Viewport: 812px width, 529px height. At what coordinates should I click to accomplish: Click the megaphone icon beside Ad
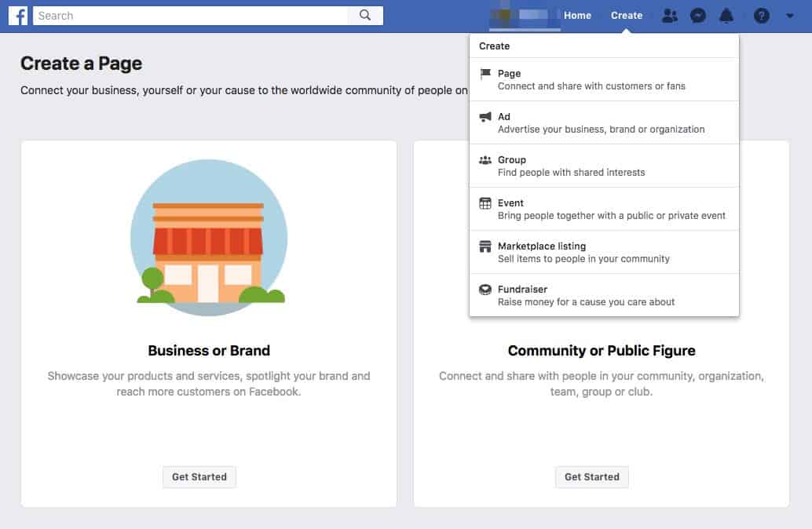point(487,116)
